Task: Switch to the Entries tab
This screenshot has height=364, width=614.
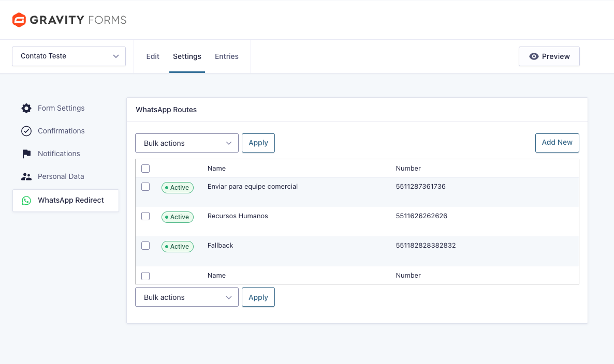Action: 227,56
